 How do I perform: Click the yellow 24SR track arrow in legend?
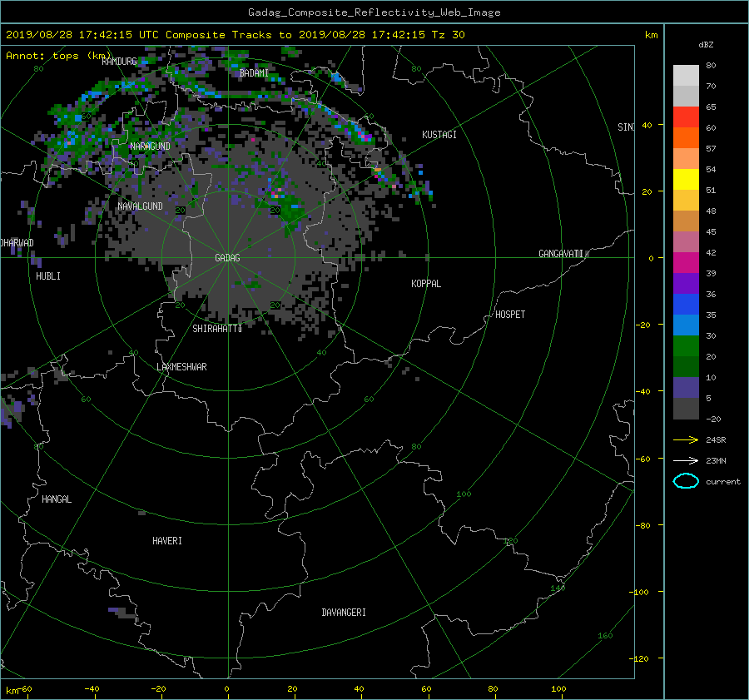point(686,440)
